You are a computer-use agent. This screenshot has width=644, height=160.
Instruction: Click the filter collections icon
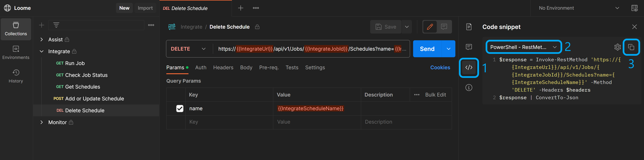56,25
